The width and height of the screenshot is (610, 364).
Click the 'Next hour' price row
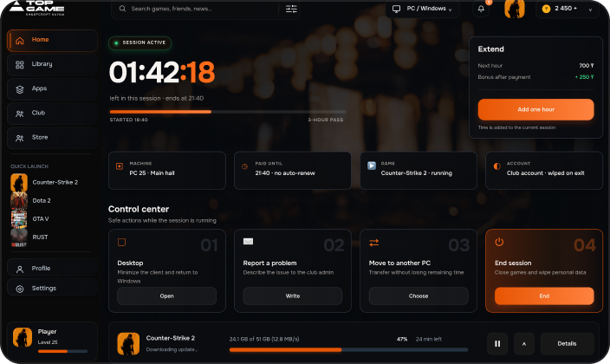click(535, 66)
